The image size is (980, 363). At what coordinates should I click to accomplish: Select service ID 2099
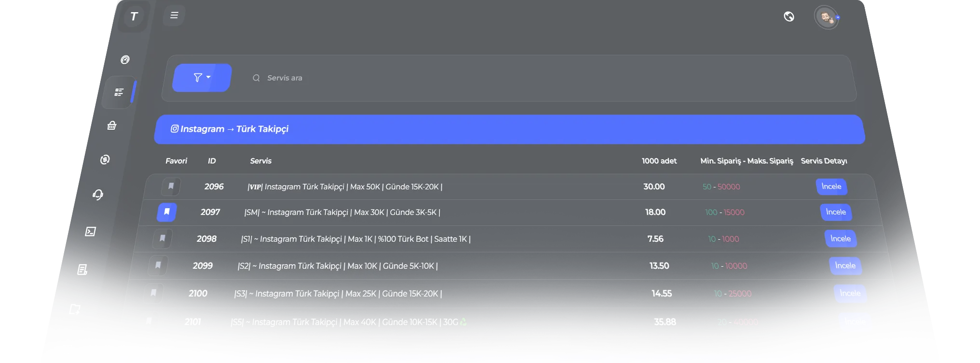pos(203,266)
